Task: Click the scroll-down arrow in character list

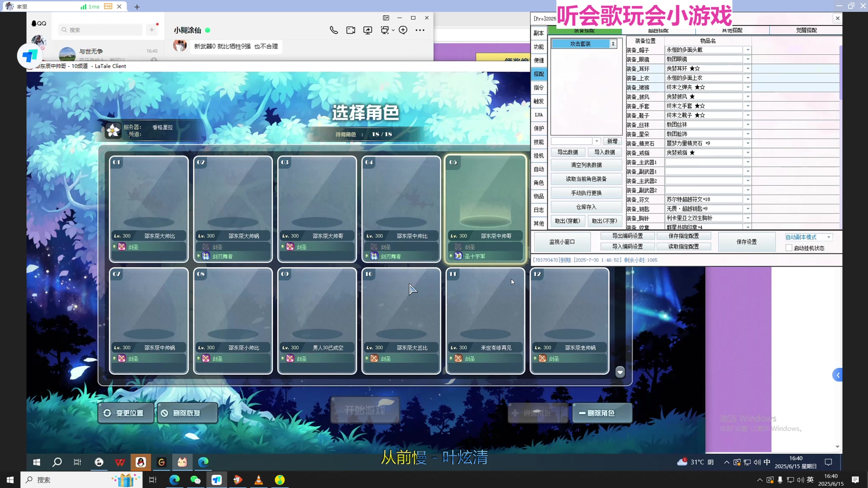Action: point(620,372)
